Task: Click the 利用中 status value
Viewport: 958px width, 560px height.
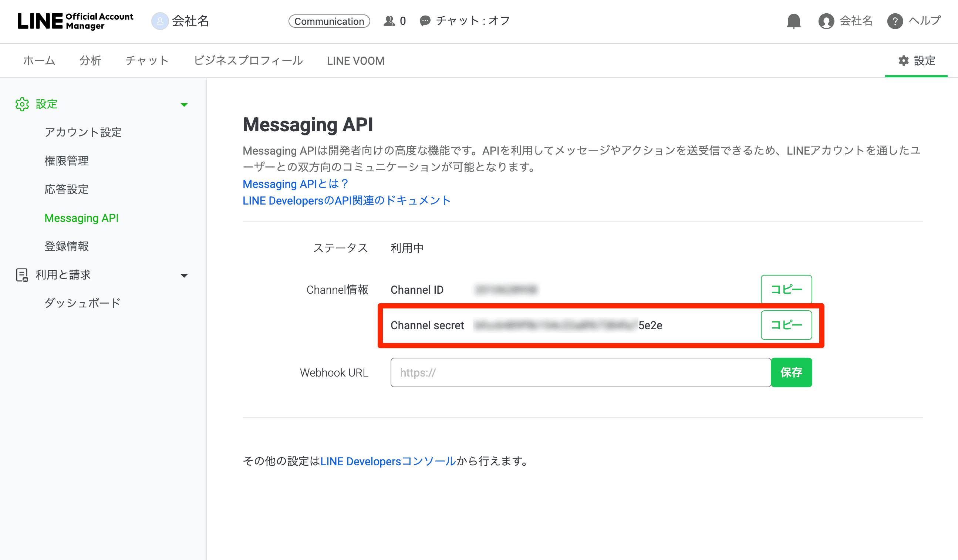Action: coord(407,248)
